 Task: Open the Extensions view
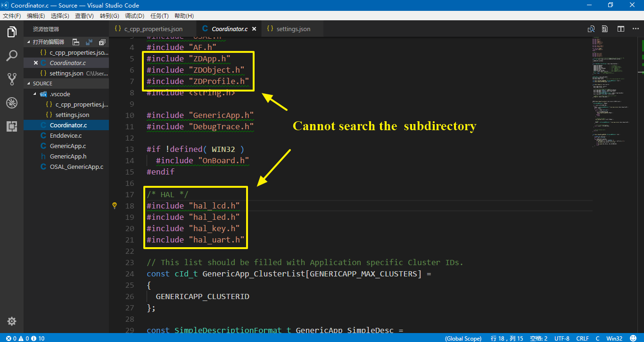[11, 124]
